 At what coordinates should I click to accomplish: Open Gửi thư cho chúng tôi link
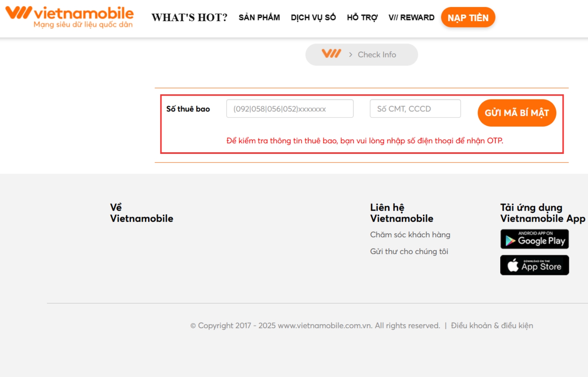pos(409,251)
